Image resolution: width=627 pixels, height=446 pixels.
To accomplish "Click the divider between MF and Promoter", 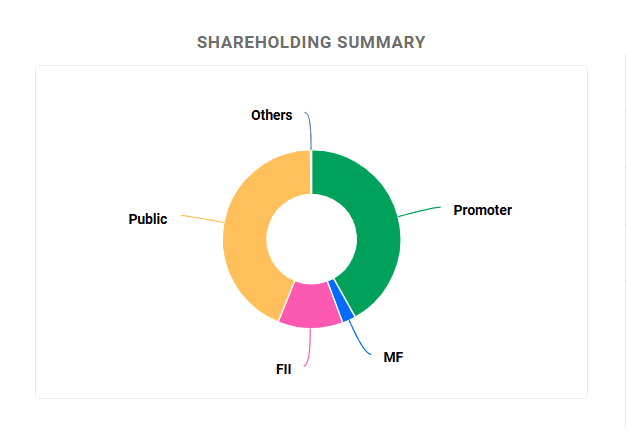I will 344,296.
